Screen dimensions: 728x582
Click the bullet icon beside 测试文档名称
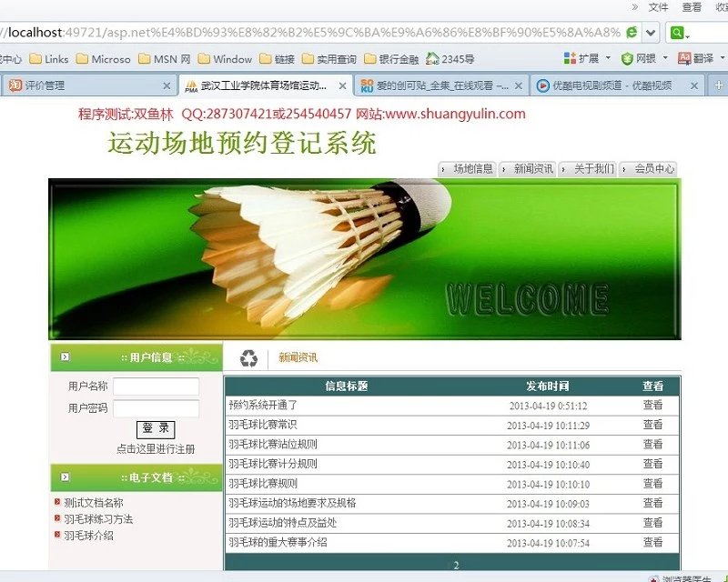point(57,502)
